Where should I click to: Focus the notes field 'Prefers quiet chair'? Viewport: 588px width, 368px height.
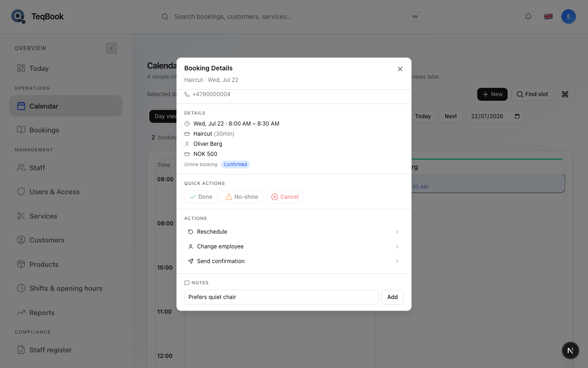click(x=281, y=297)
